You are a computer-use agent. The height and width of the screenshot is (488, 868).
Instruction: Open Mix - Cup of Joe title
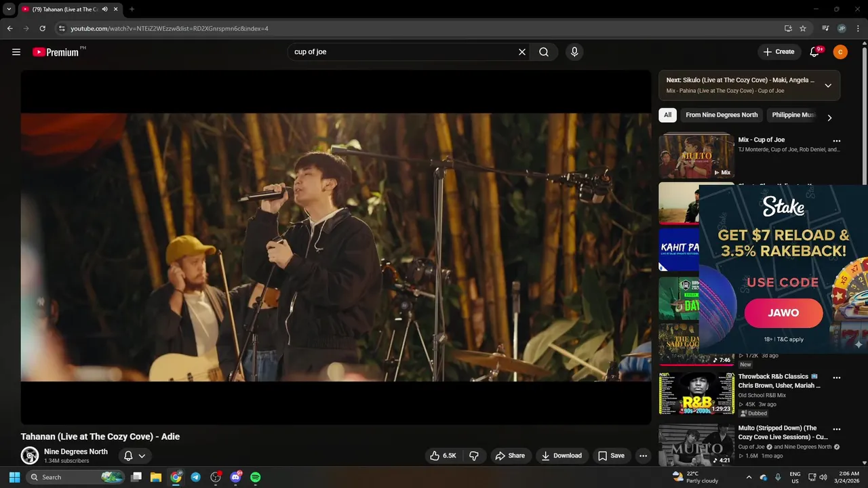[x=762, y=140]
